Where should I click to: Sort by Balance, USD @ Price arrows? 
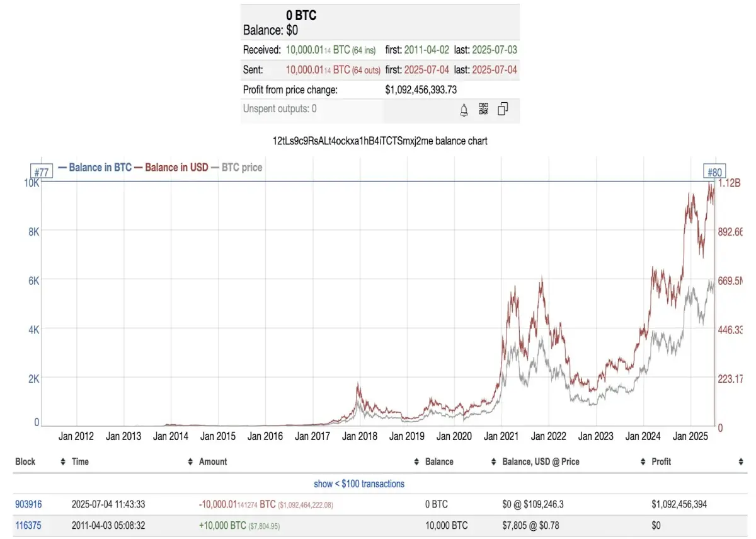click(x=643, y=462)
